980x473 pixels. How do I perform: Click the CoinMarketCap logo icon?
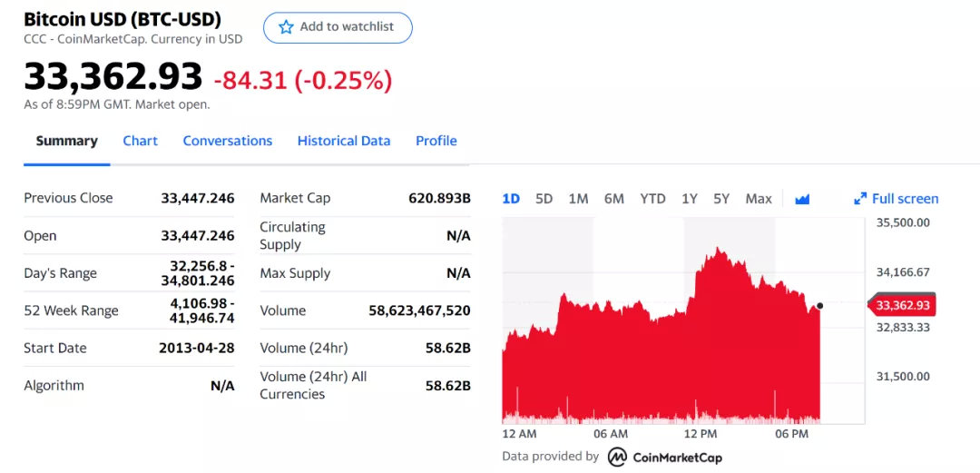pos(617,457)
